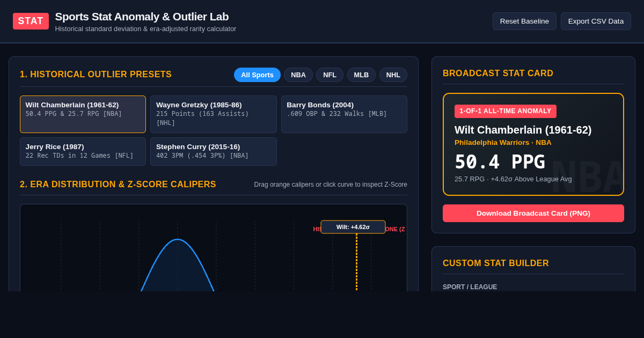Click the drag calipers hint text

point(331,185)
